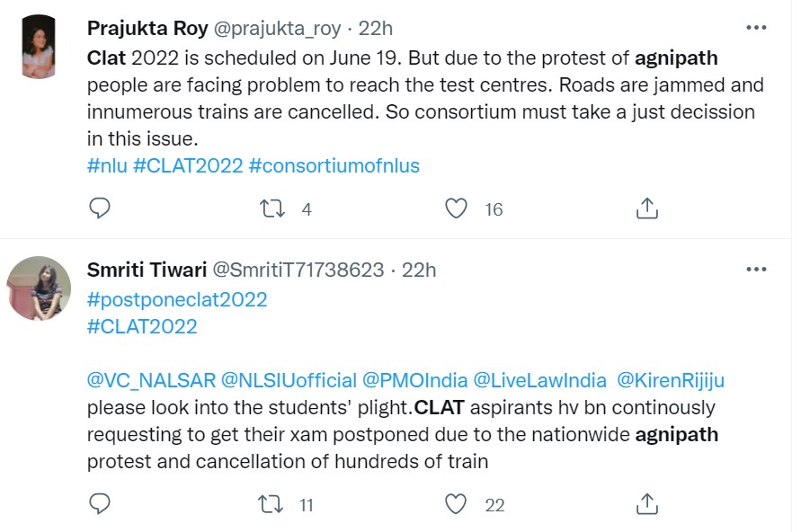This screenshot has width=810, height=532.
Task: Like Prajukta Roy's tweet
Action: point(457,209)
